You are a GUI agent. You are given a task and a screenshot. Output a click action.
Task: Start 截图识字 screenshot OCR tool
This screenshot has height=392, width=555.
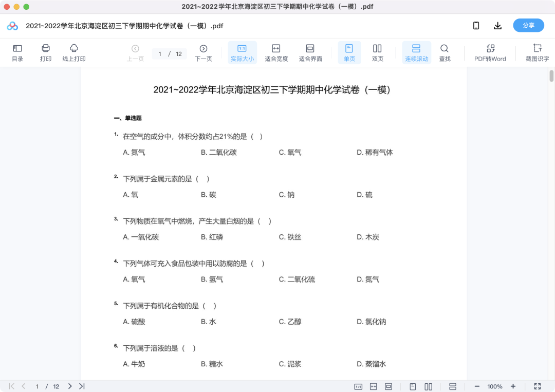coord(538,53)
